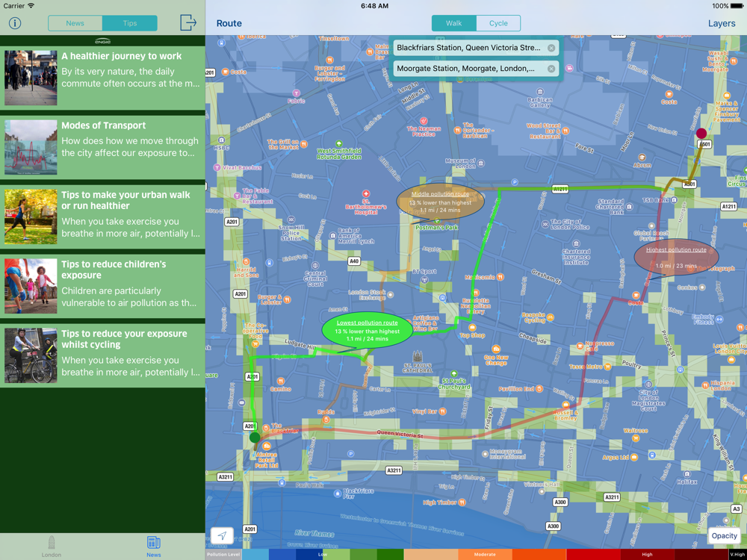Tap the battery indicator in status bar
This screenshot has width=747, height=560.
(x=738, y=6)
